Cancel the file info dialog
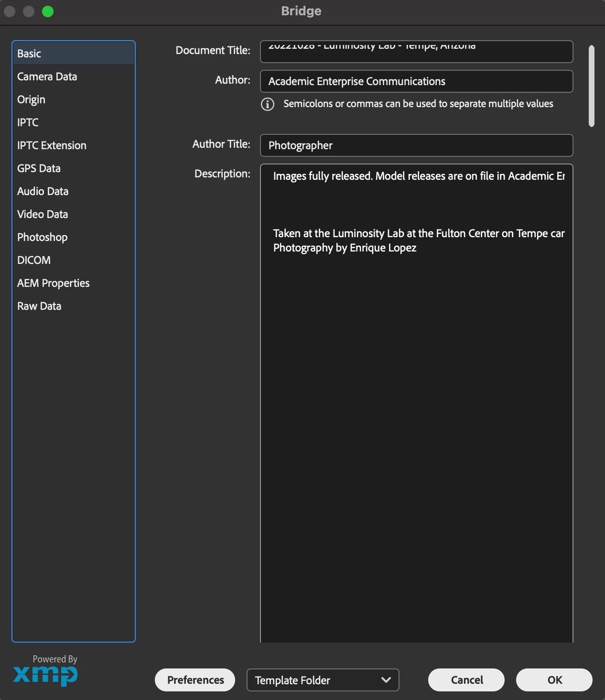This screenshot has height=700, width=605. click(466, 680)
